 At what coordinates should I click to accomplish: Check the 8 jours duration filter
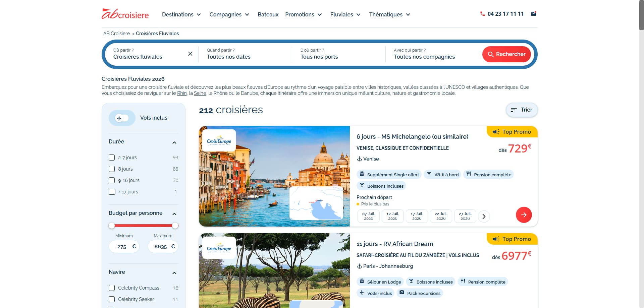(112, 169)
